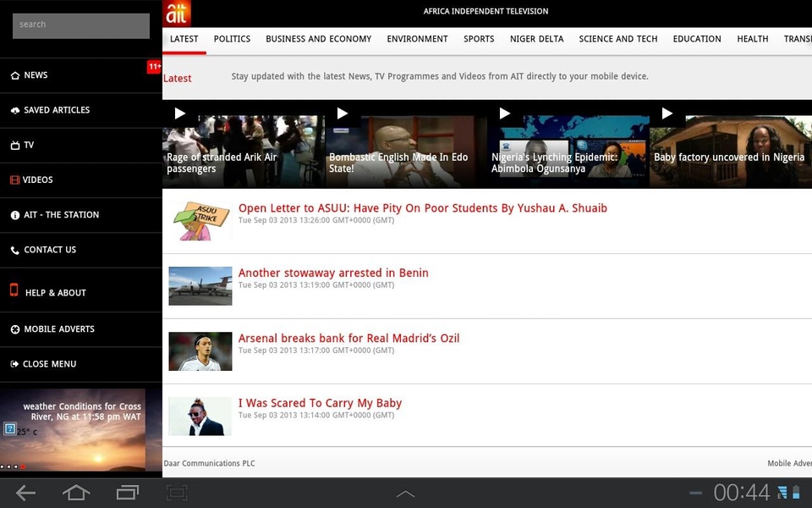This screenshot has width=812, height=508.
Task: Tap the Android back arrow
Action: (25, 493)
